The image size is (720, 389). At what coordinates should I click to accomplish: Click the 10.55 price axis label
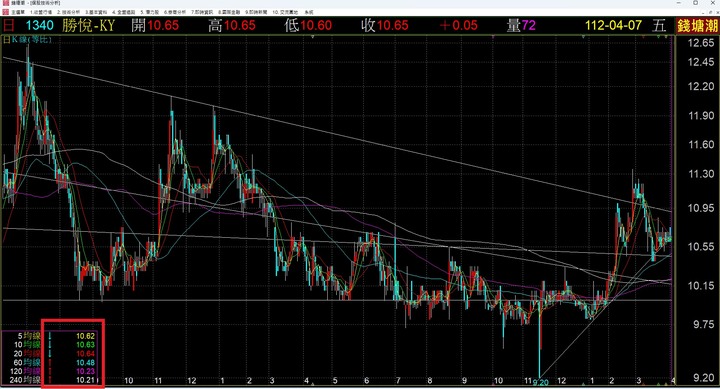(x=701, y=247)
